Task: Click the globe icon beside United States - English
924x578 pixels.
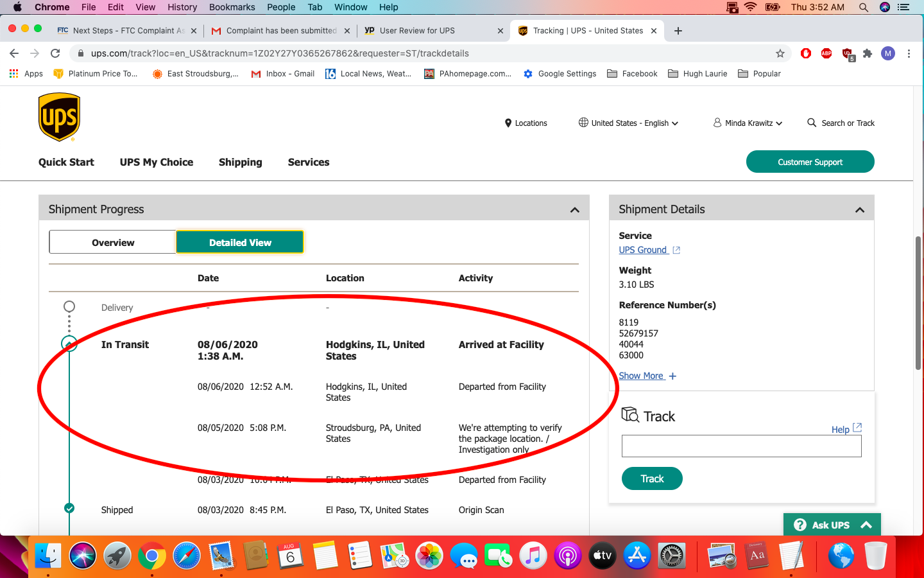Action: click(x=583, y=122)
